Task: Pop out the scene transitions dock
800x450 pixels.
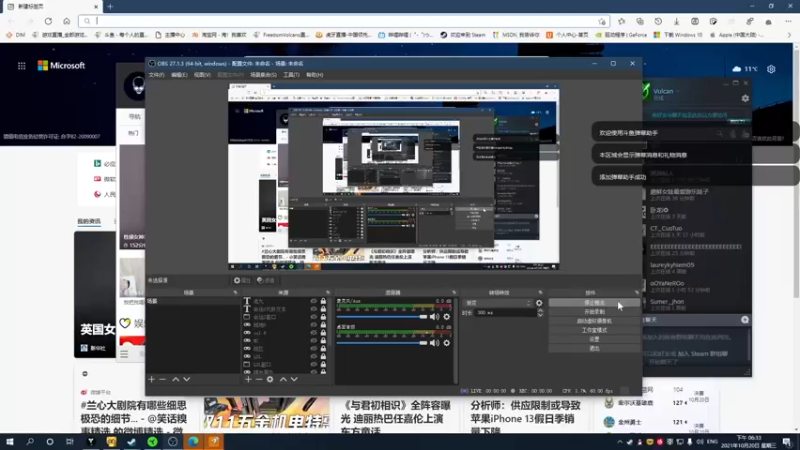Action: point(540,292)
